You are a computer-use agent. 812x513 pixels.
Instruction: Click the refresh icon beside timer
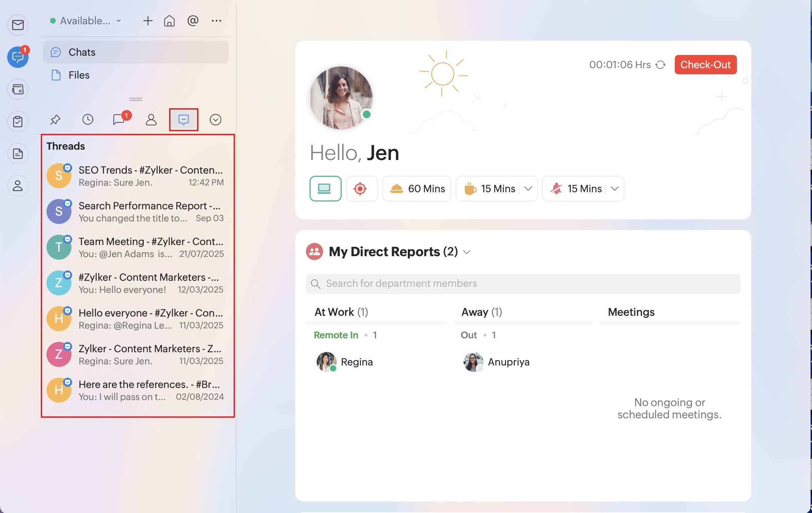pos(660,65)
